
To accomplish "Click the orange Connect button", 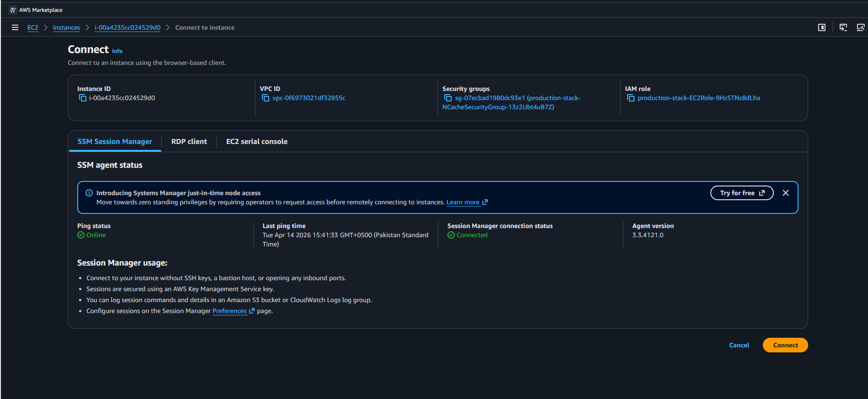I will point(785,345).
